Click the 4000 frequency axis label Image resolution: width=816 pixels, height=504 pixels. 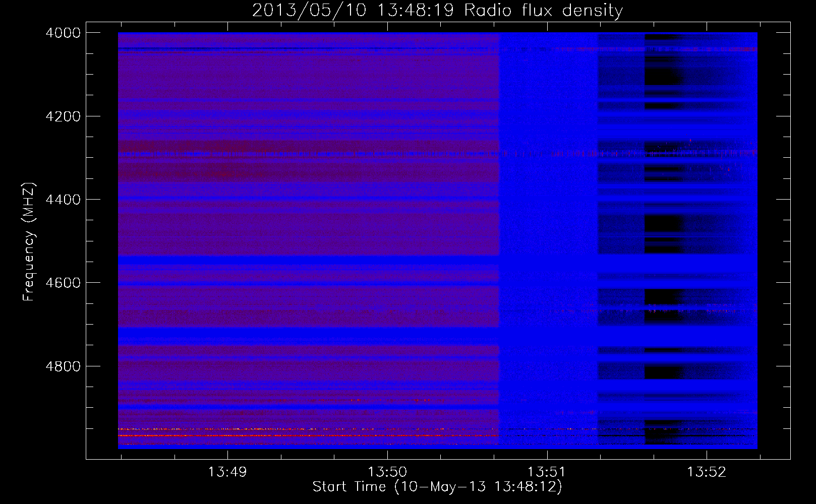coord(63,33)
